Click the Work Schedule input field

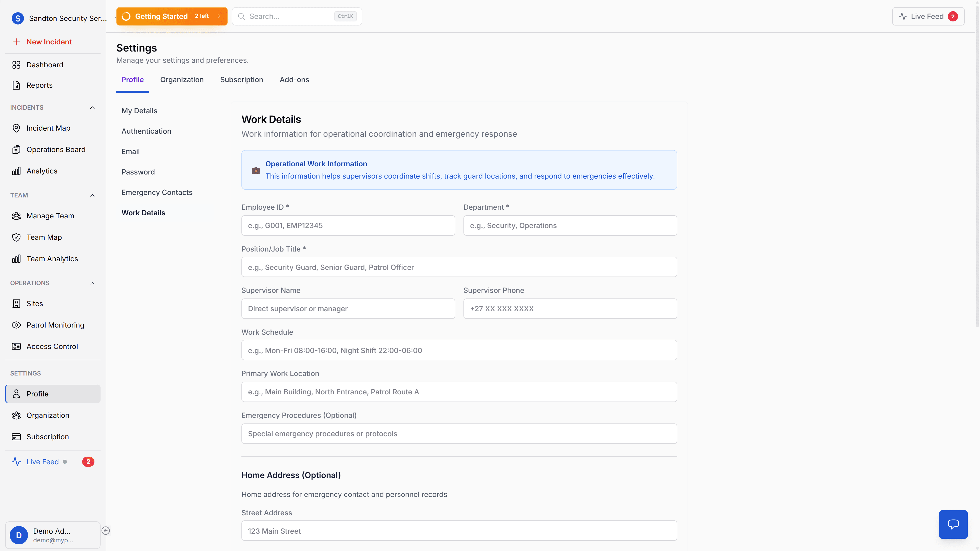click(x=459, y=350)
